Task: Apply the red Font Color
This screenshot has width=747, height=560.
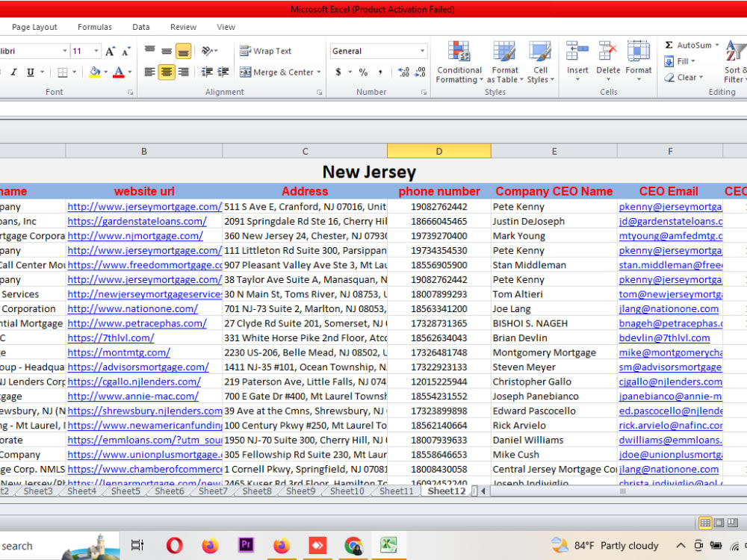Action: 119,72
